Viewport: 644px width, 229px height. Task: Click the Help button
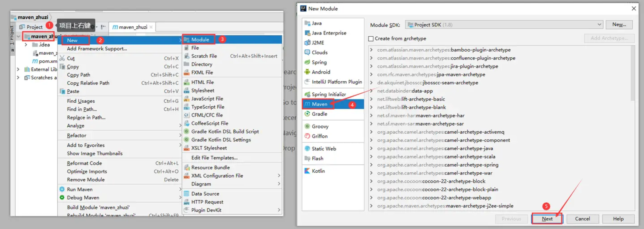[618, 218]
